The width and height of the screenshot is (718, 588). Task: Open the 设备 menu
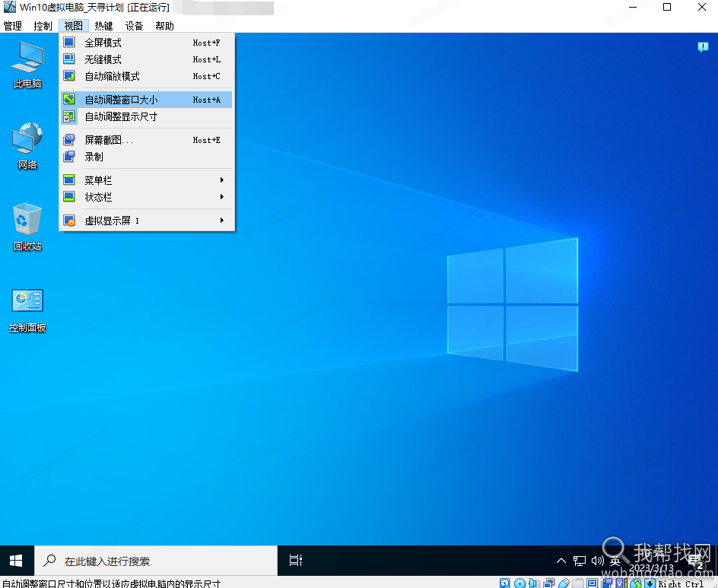[134, 26]
